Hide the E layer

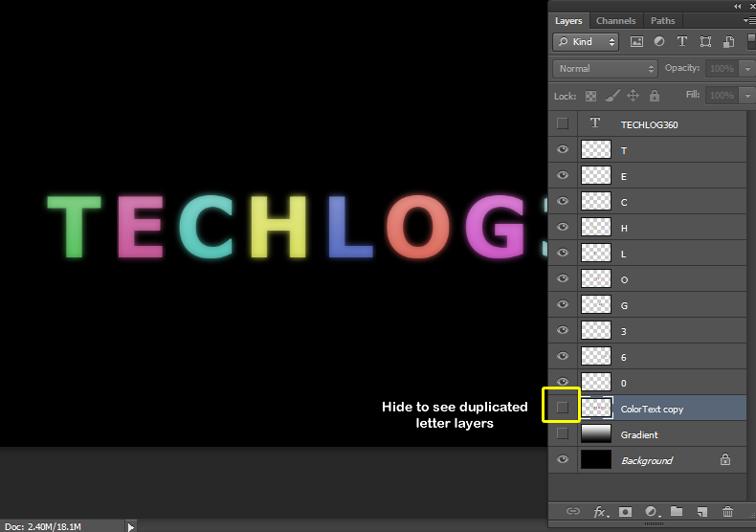[x=562, y=175]
